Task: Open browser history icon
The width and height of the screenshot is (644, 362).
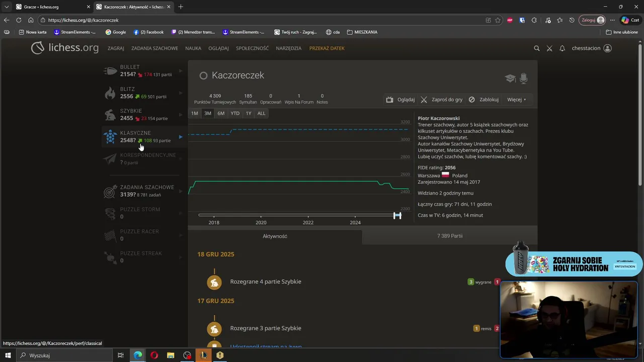Action: [x=572, y=20]
